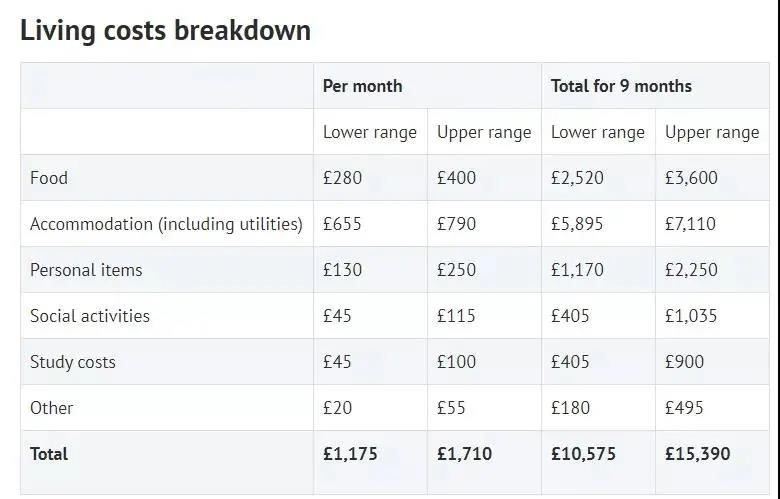Image resolution: width=780 pixels, height=499 pixels.
Task: Click Accommodation (including utilities) row label
Action: [x=166, y=224]
